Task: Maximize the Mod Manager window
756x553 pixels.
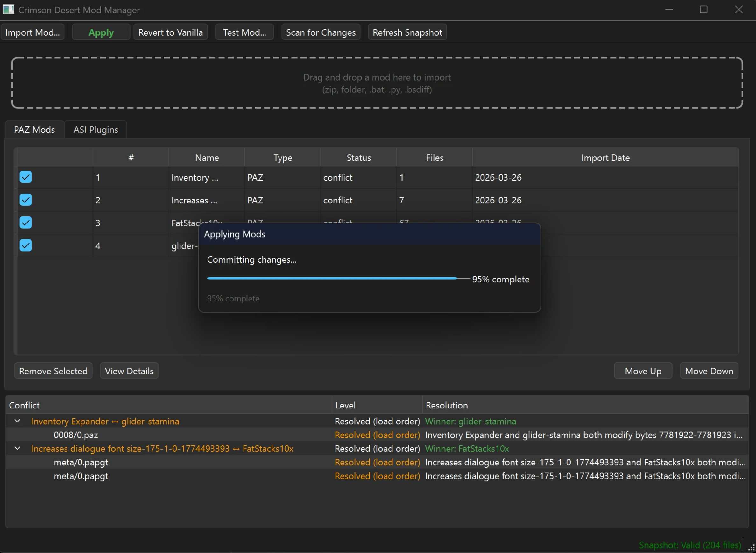Action: 703,9
